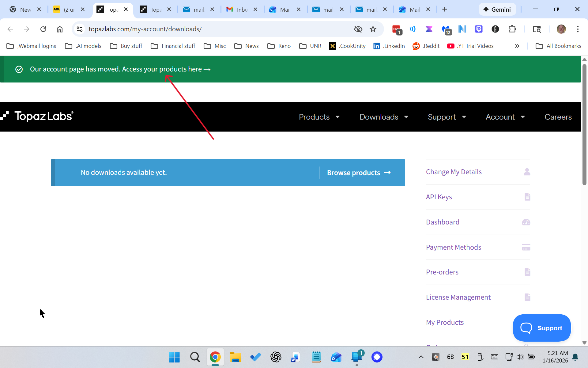588x368 pixels.
Task: Open the home page icon in toolbar
Action: (60, 29)
